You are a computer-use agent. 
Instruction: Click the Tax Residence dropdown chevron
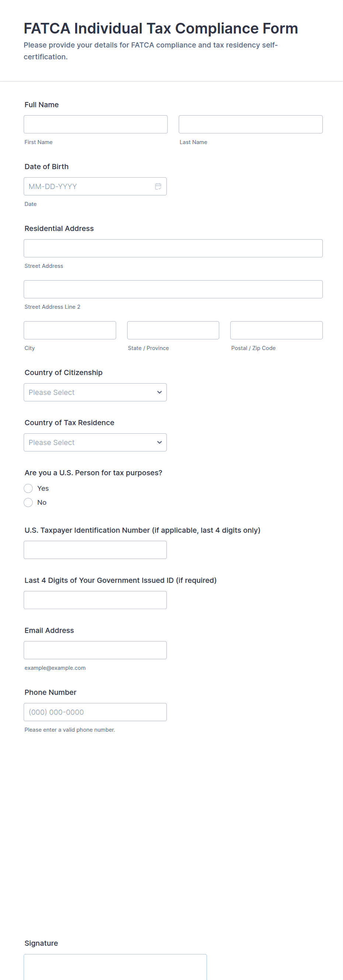(159, 442)
